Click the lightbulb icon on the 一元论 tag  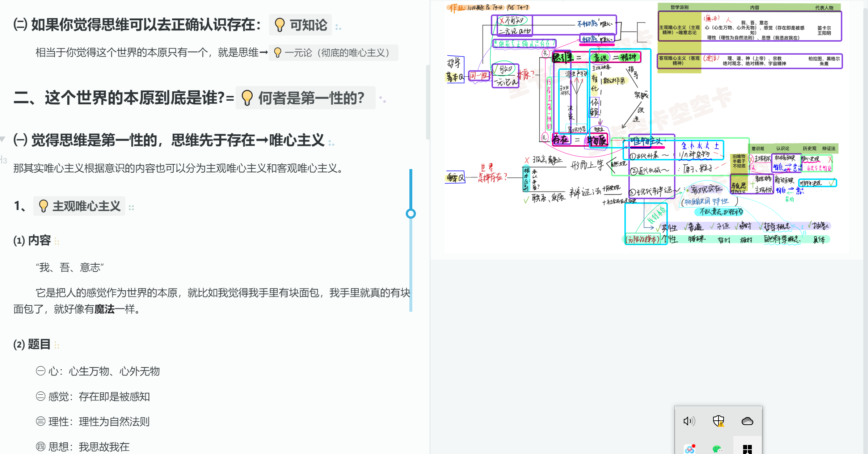point(278,53)
